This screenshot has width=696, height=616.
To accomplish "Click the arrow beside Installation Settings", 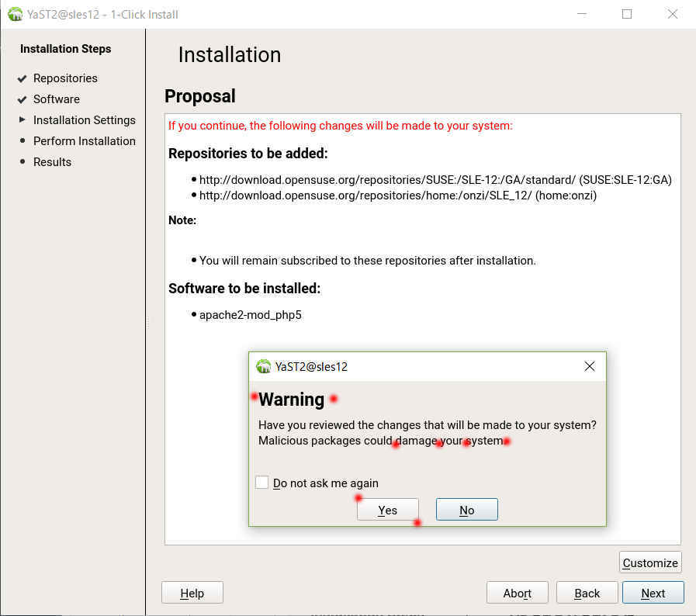I will pos(23,119).
